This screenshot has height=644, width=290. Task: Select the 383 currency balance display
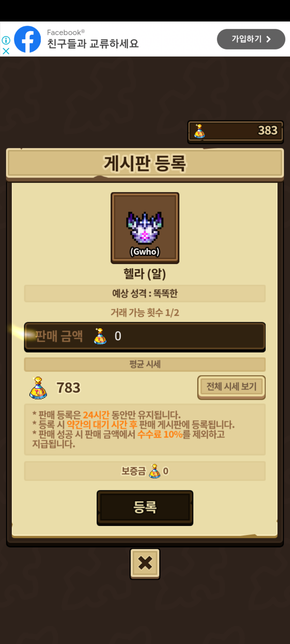235,131
